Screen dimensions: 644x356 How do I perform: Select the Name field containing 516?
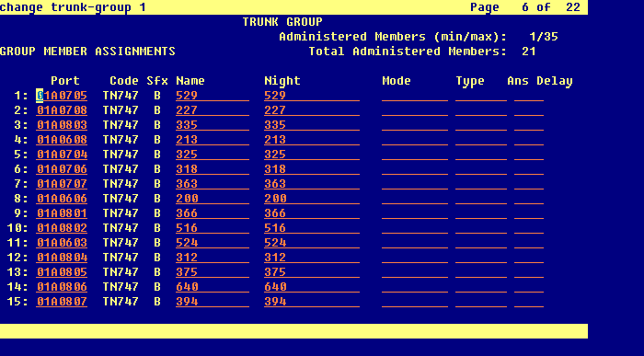[x=213, y=228]
